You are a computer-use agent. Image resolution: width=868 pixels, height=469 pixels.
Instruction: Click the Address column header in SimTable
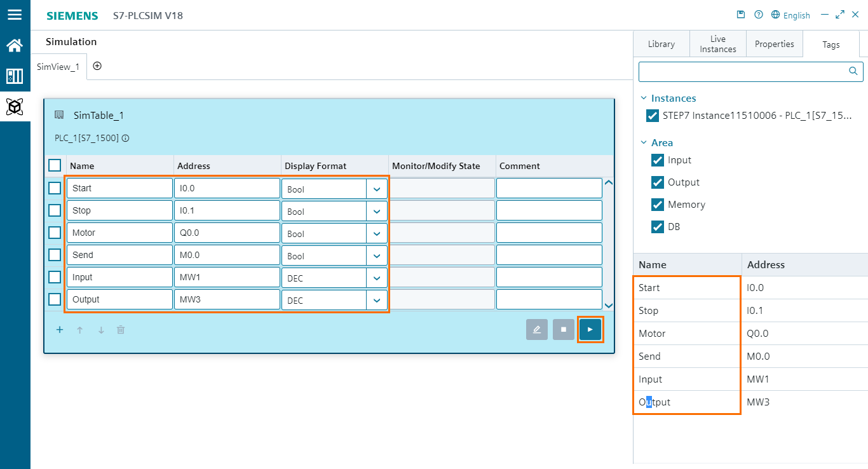[x=227, y=166]
